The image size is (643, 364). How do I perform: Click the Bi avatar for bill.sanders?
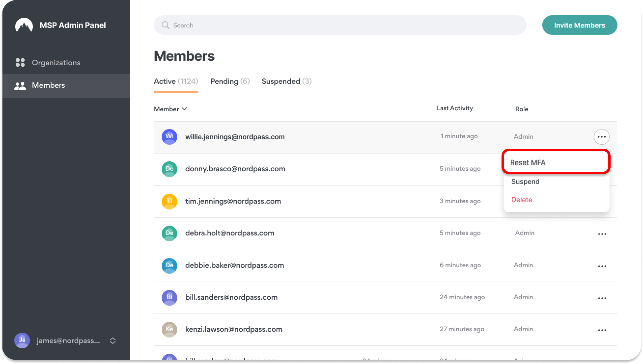pyautogui.click(x=169, y=298)
